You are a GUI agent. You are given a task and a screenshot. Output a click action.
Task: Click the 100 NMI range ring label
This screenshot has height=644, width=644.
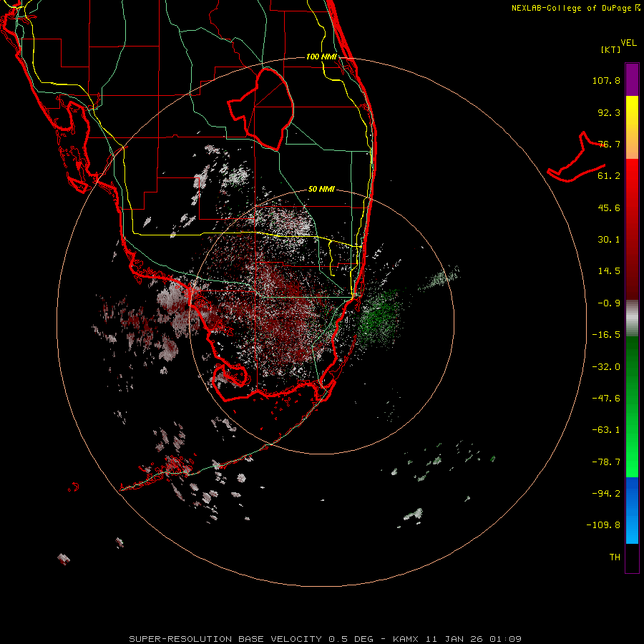[321, 57]
